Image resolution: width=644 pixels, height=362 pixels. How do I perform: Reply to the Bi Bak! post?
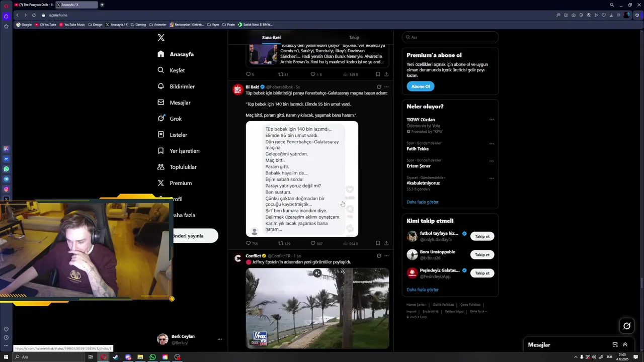(249, 243)
